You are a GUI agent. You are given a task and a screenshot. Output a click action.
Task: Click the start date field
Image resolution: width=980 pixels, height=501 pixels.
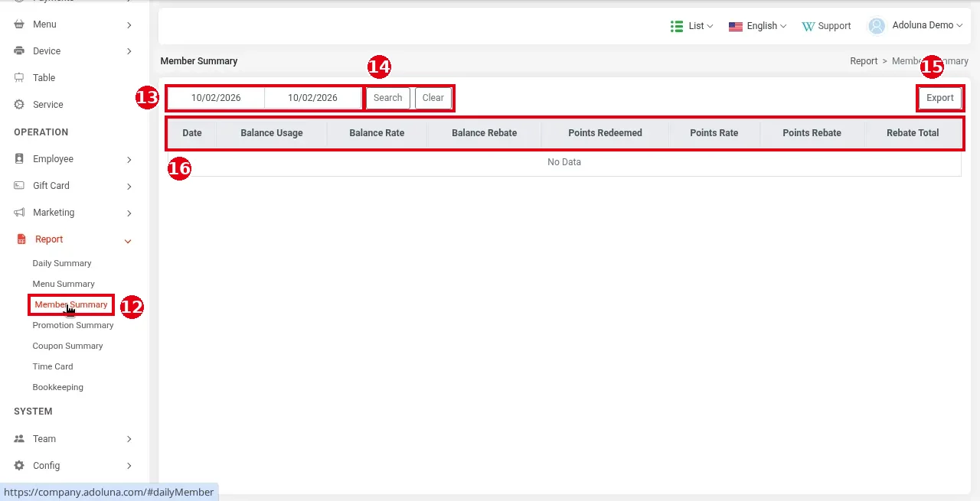(216, 98)
